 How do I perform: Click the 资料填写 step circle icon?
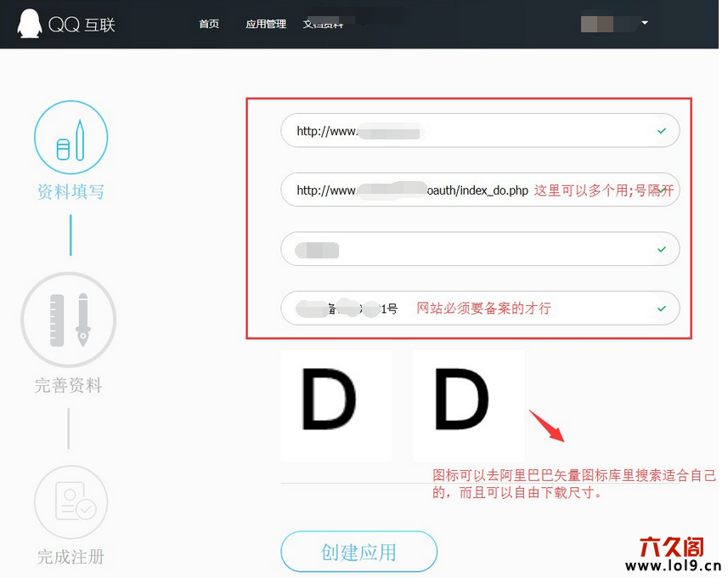[x=71, y=138]
